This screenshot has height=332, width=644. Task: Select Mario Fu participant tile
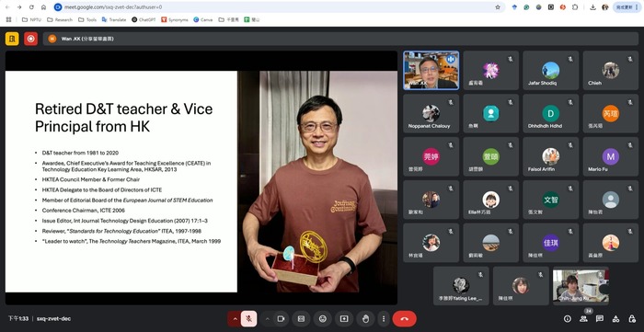pos(610,156)
